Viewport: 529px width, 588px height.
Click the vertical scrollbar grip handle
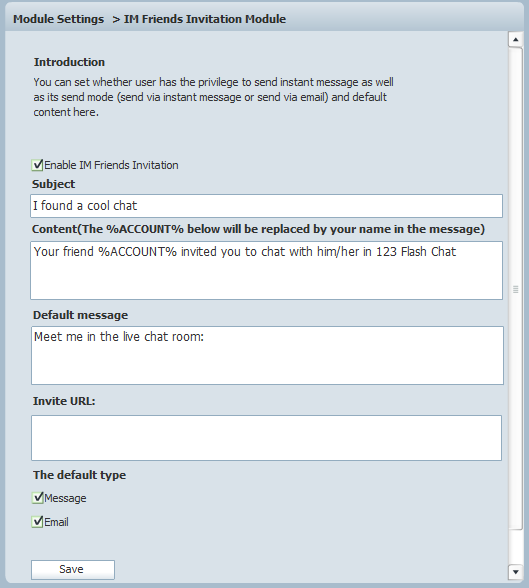click(x=516, y=289)
